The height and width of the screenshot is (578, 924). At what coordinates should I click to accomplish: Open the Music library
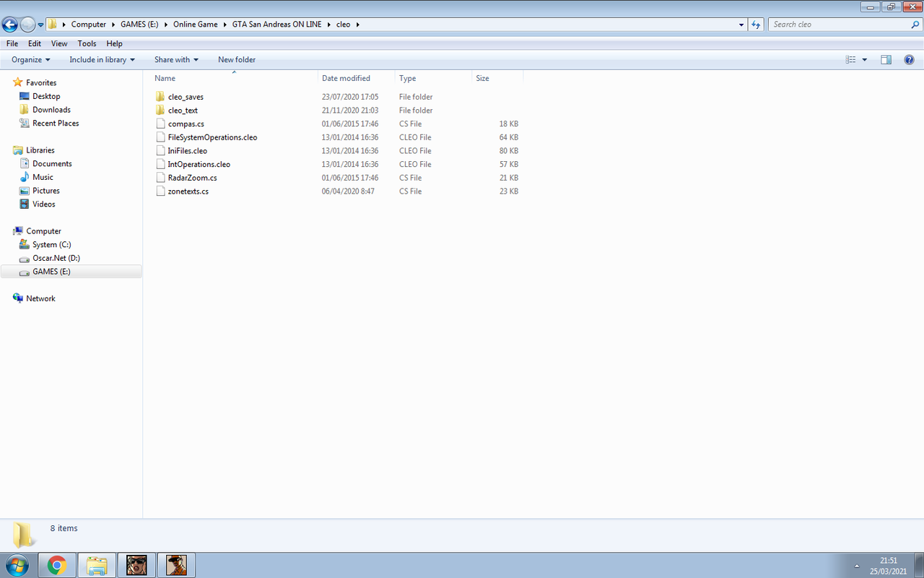point(43,177)
